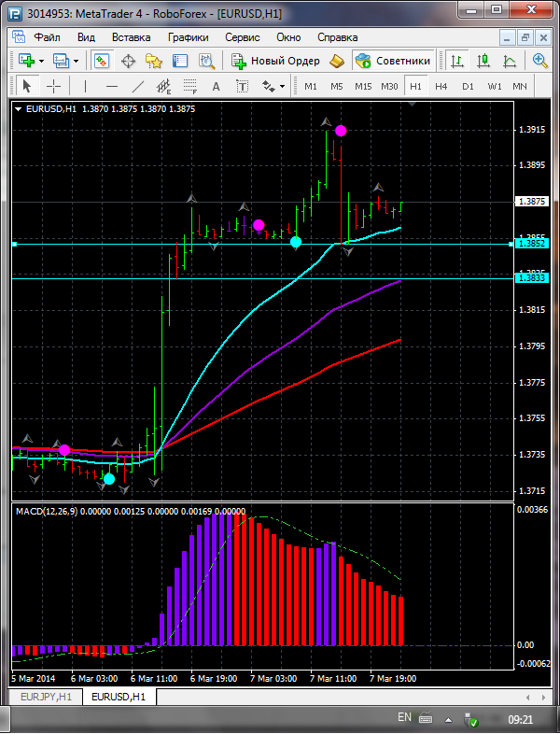Switch to the EURJPY,H1 chart tab
Viewport: 560px width, 734px height.
[46, 697]
